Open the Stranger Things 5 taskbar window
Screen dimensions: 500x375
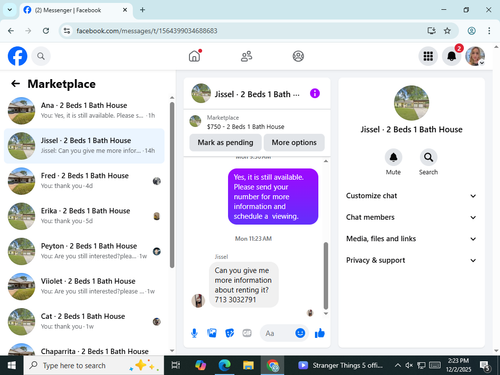[x=340, y=365]
